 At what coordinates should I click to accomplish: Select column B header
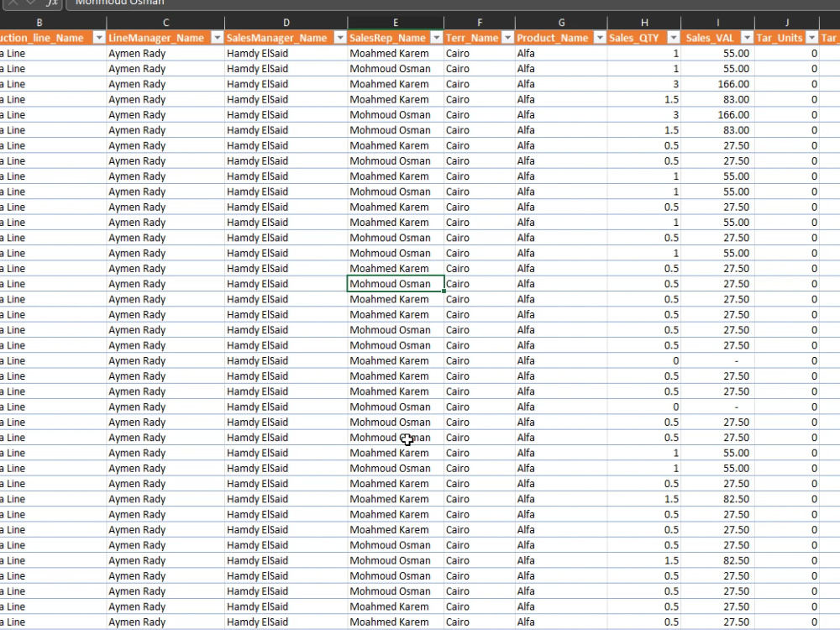39,23
